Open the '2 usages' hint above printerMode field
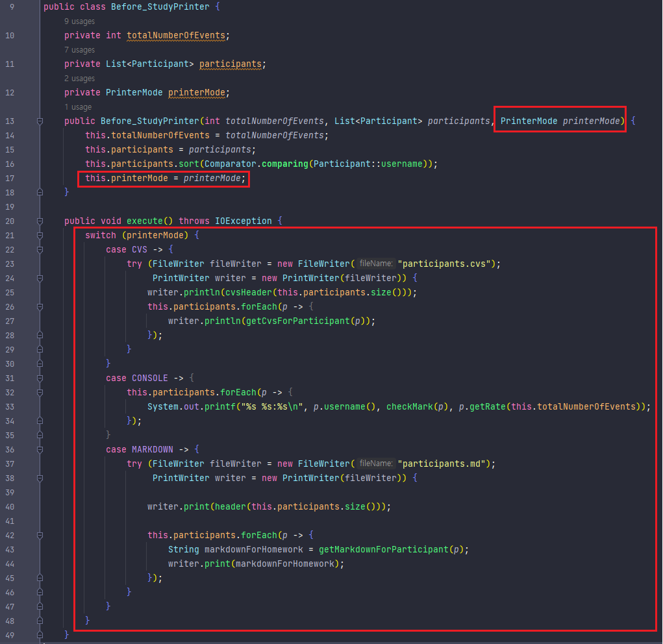663x644 pixels. tap(79, 78)
